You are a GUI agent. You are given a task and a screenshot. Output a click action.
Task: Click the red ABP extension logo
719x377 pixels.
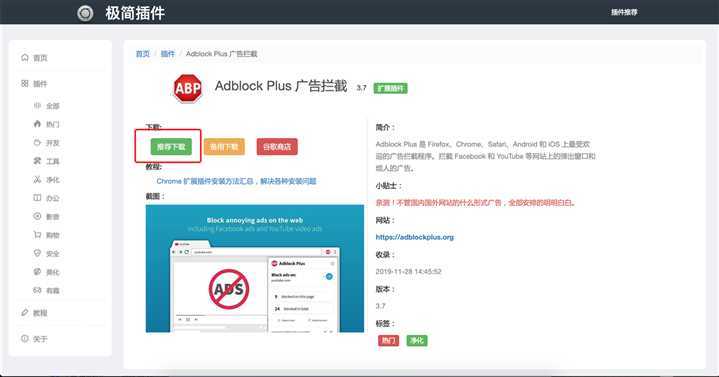188,88
